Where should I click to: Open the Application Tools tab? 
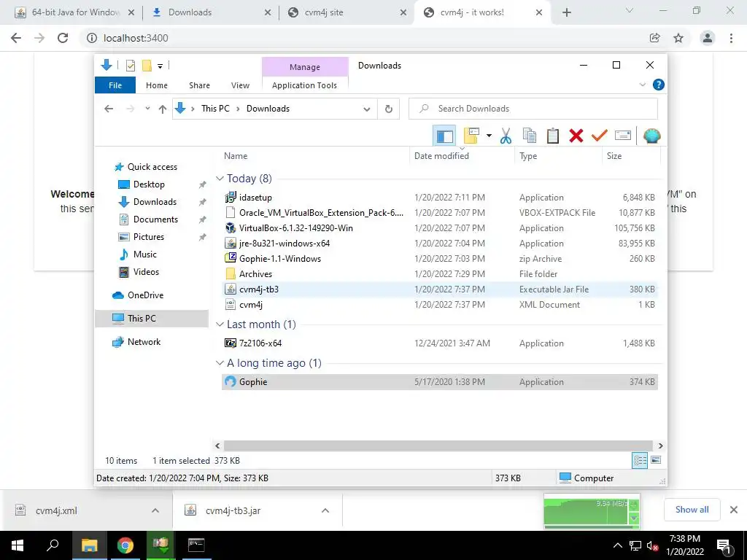pyautogui.click(x=304, y=85)
